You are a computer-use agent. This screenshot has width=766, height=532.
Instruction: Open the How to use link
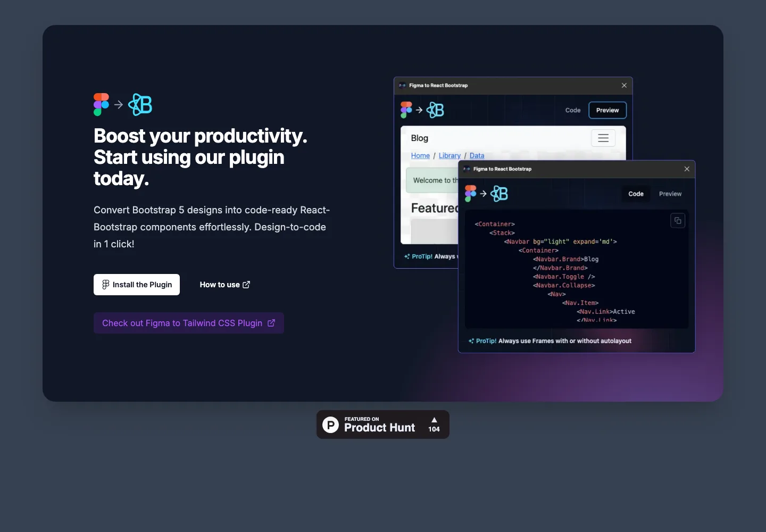click(x=225, y=285)
